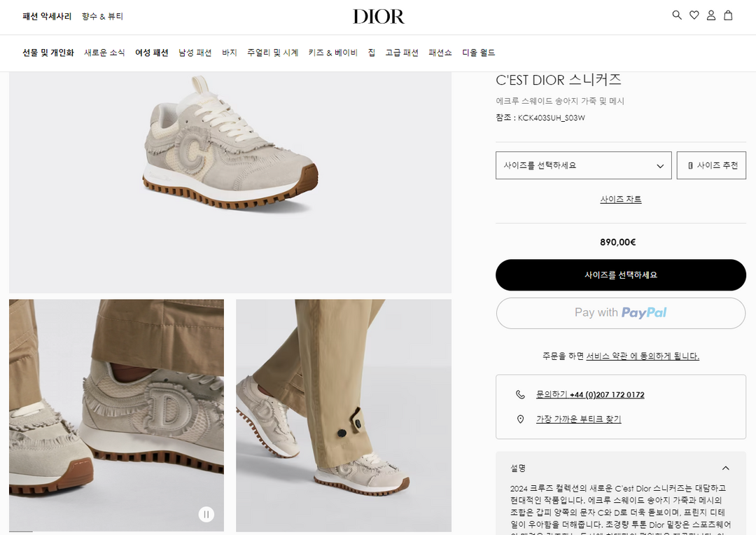Pause the product video

click(x=206, y=514)
